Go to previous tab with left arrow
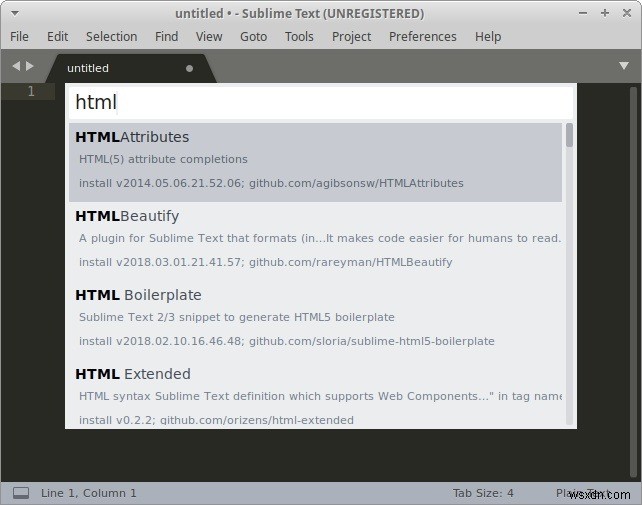 [x=16, y=66]
